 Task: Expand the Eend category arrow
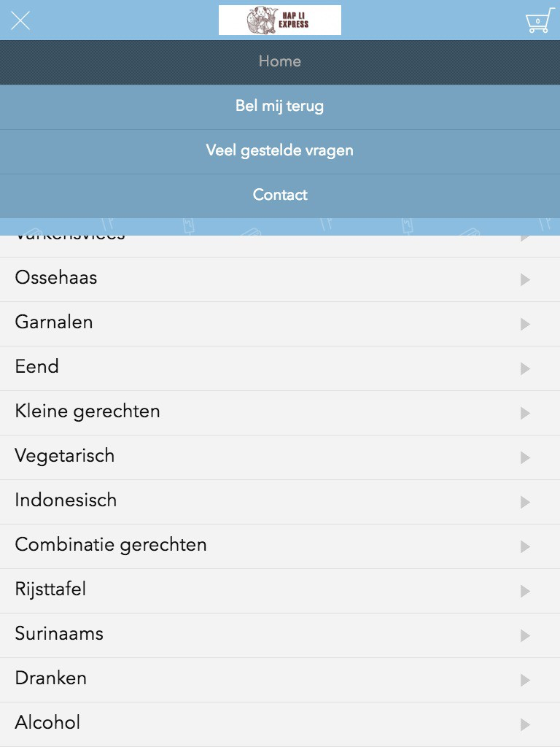525,368
